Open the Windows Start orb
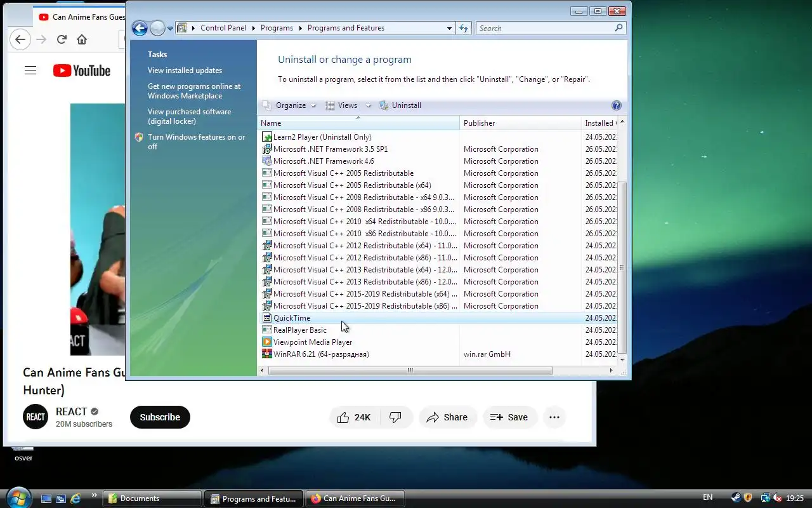 pyautogui.click(x=18, y=497)
